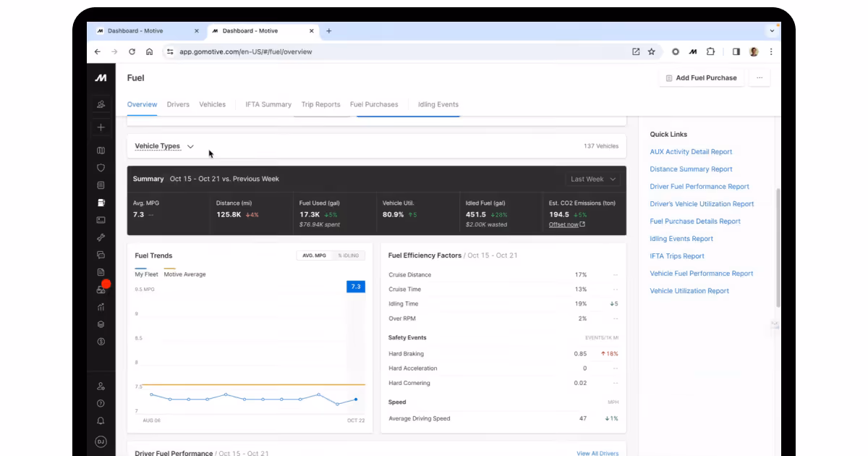
Task: Open the fleet map icon in the sidebar
Action: point(101,151)
